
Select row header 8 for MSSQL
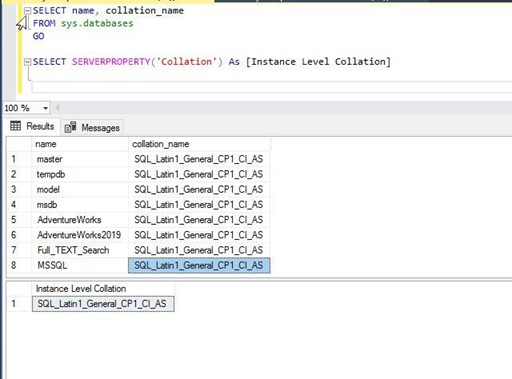click(x=19, y=266)
